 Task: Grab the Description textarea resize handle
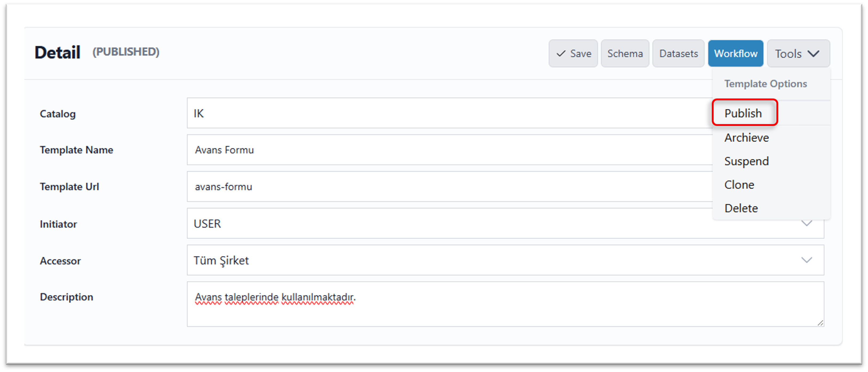pyautogui.click(x=820, y=323)
